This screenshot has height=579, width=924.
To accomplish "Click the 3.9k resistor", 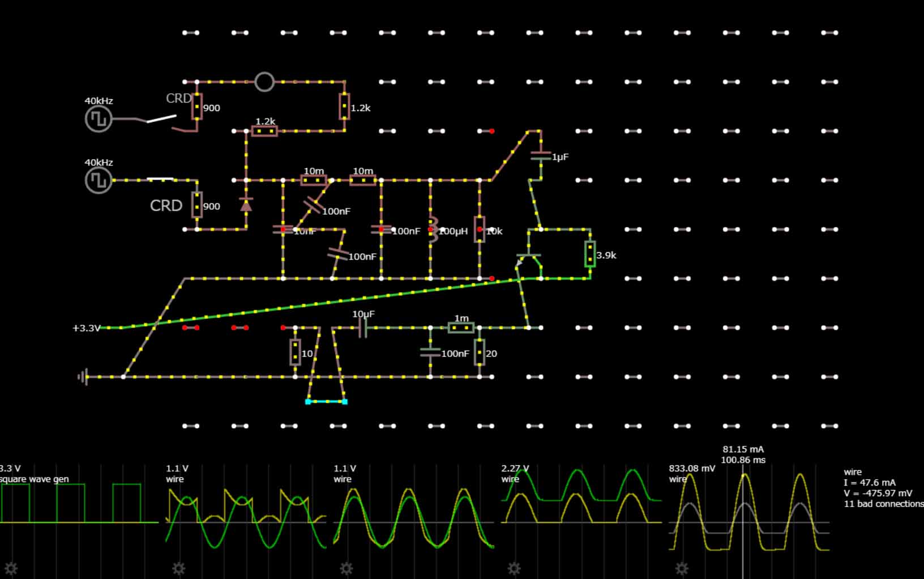I will [x=590, y=254].
